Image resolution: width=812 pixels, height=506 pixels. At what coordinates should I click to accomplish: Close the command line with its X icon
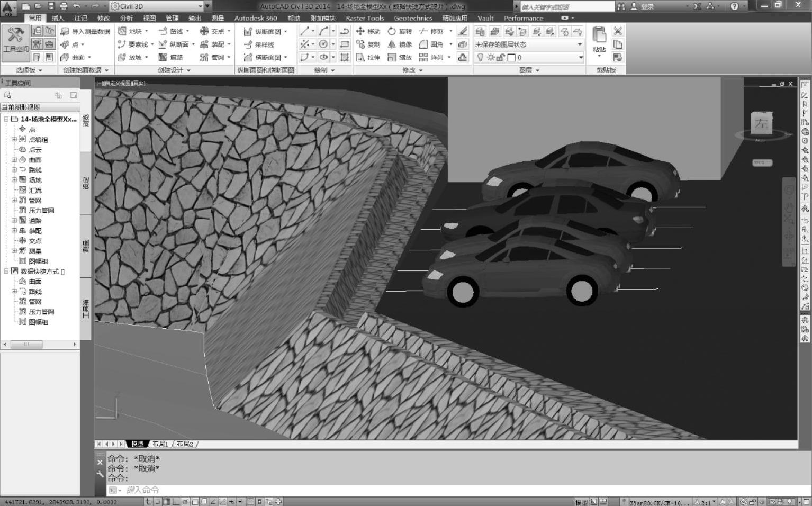[100, 462]
